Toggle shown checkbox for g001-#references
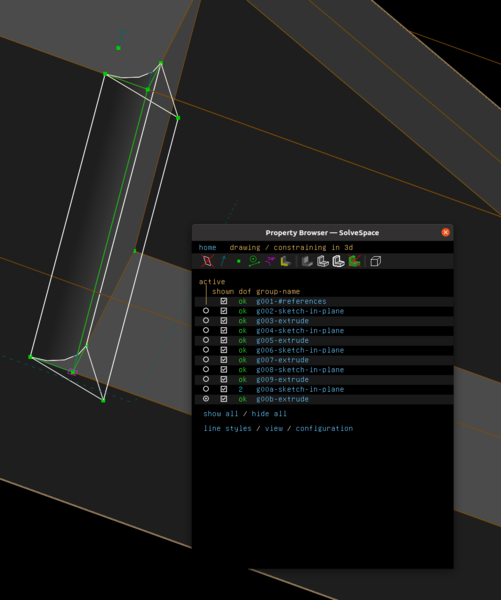 point(224,301)
